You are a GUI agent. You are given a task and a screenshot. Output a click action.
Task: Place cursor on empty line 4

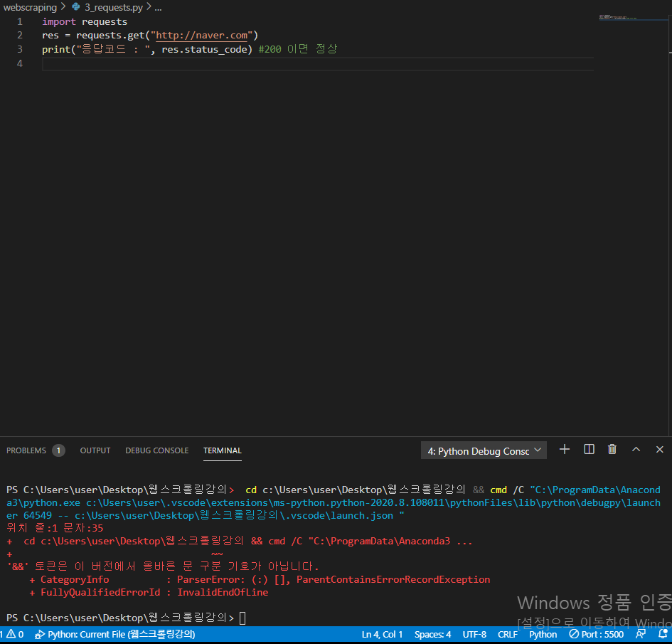(x=317, y=64)
